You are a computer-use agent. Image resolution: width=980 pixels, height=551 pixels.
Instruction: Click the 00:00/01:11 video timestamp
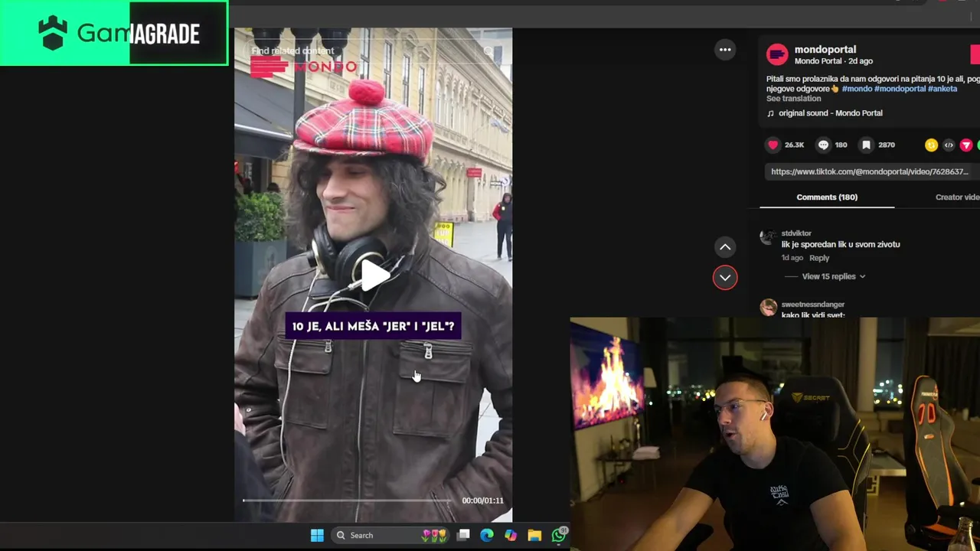482,500
